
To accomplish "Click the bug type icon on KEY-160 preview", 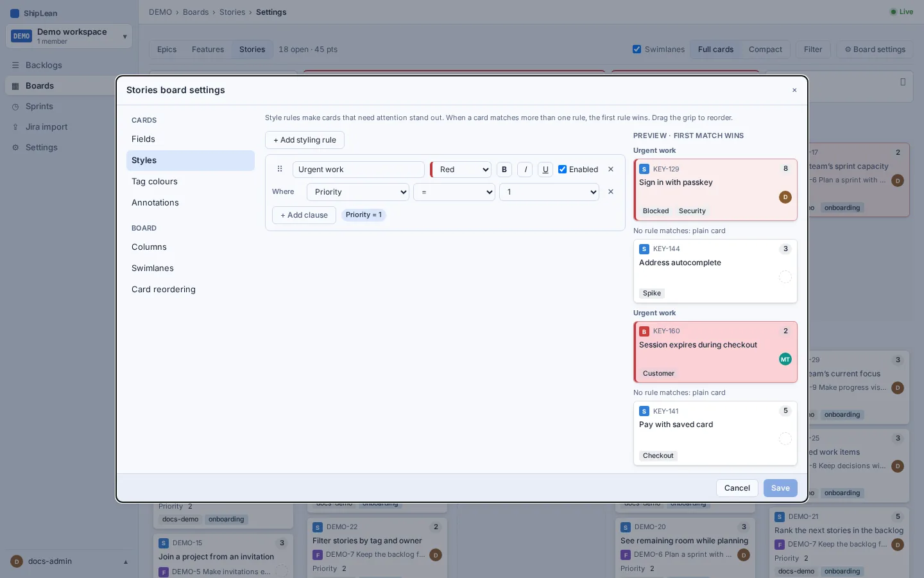I will tap(644, 331).
